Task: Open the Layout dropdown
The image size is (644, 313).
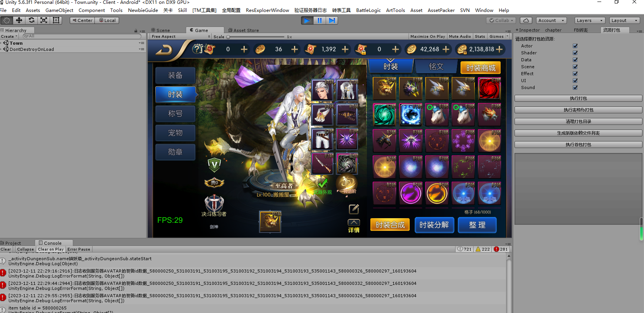Action: 624,20
